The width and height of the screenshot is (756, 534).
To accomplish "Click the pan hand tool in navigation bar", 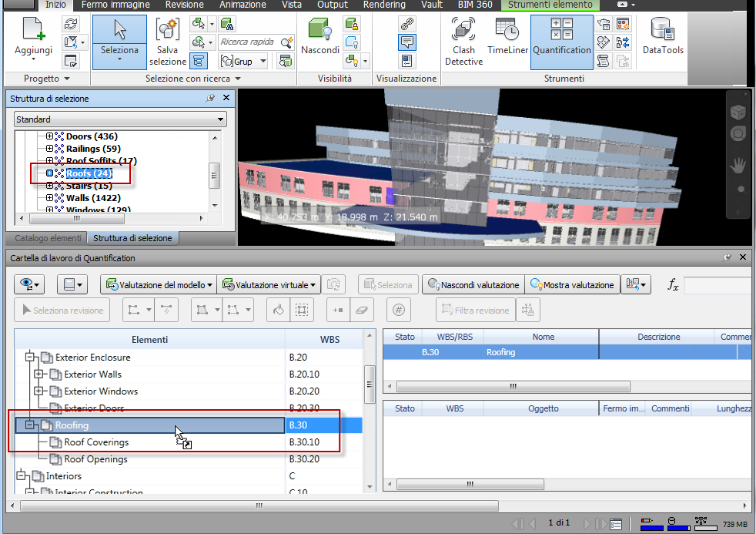I will click(738, 166).
